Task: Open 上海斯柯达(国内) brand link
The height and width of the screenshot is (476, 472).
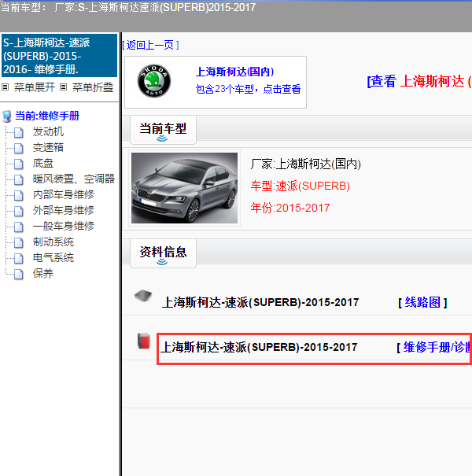Action: pos(235,72)
